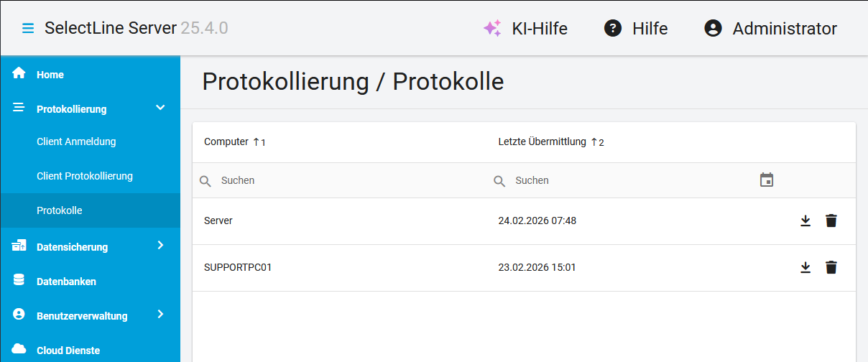The image size is (868, 362).
Task: Sort by Computer column header
Action: click(226, 142)
